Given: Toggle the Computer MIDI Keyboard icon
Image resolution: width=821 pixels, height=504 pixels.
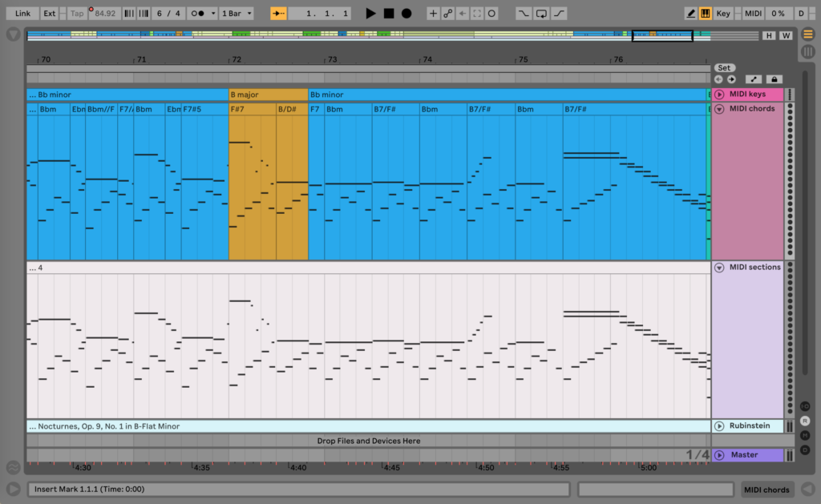Looking at the screenshot, I should 706,13.
